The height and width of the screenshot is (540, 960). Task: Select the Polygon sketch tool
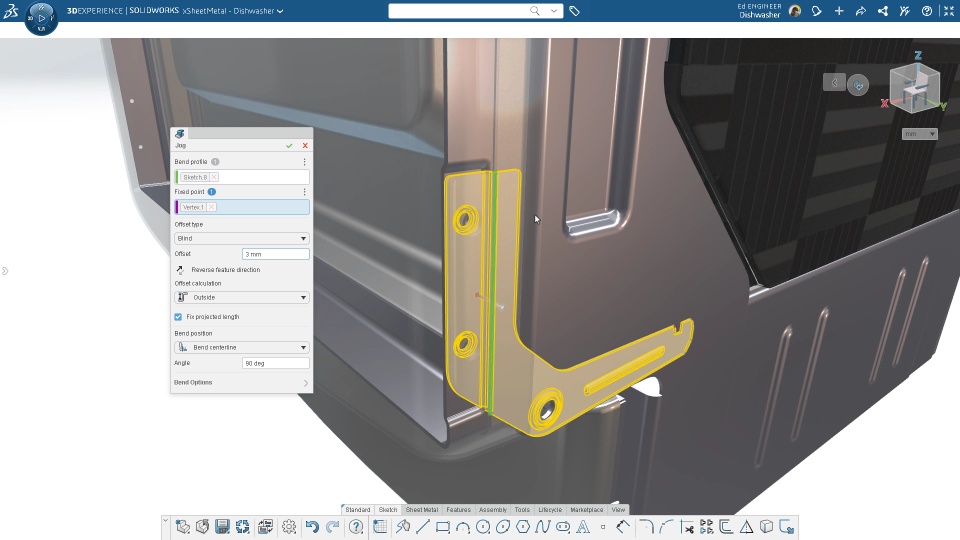click(523, 527)
